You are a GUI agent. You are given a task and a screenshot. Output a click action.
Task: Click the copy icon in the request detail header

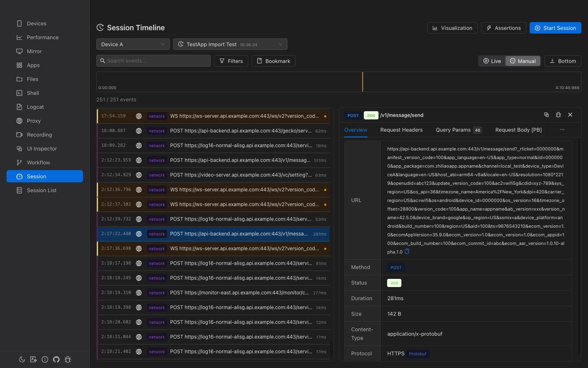pos(547,115)
